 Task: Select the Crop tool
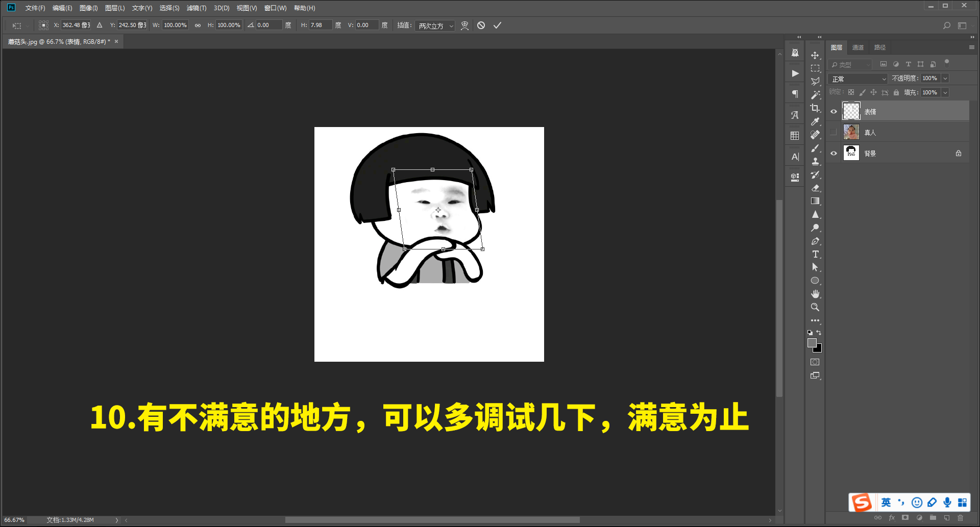pyautogui.click(x=815, y=108)
